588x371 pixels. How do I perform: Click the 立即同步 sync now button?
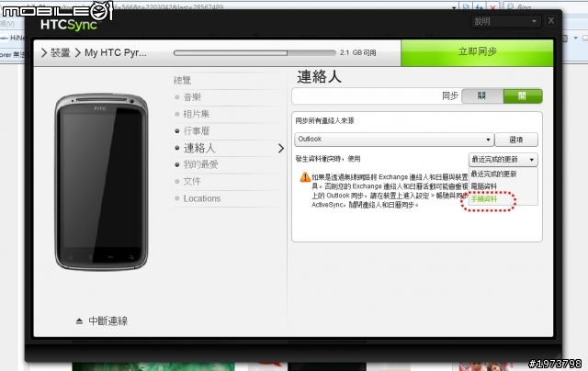coord(477,52)
